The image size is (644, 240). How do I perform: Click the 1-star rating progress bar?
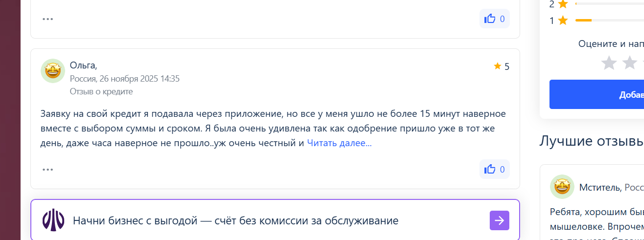tap(609, 21)
